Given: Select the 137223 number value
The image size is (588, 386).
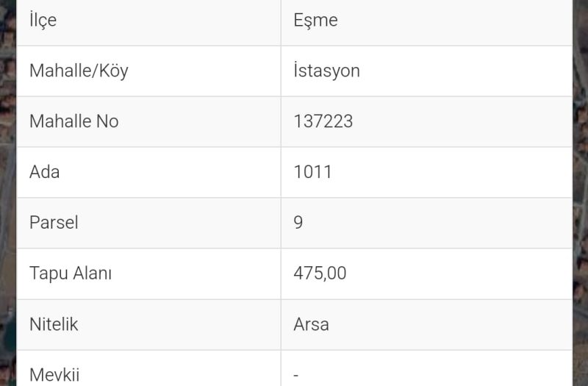Looking at the screenshot, I should click(323, 121).
